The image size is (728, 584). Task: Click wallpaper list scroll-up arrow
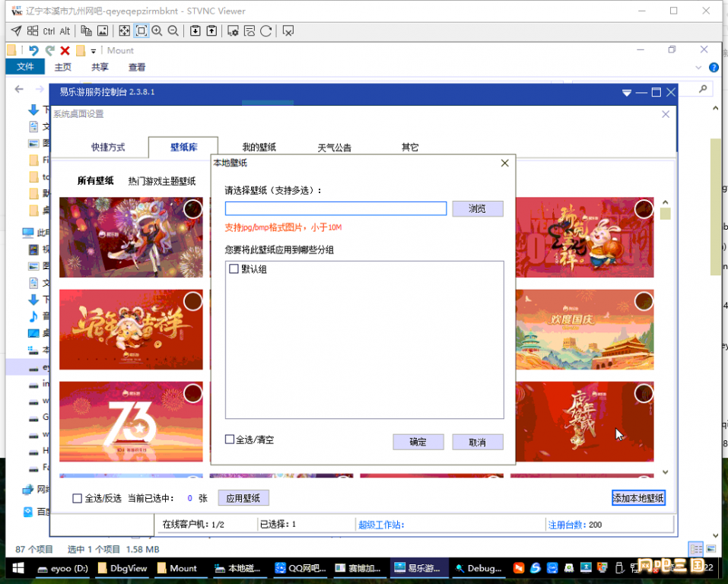coord(666,202)
